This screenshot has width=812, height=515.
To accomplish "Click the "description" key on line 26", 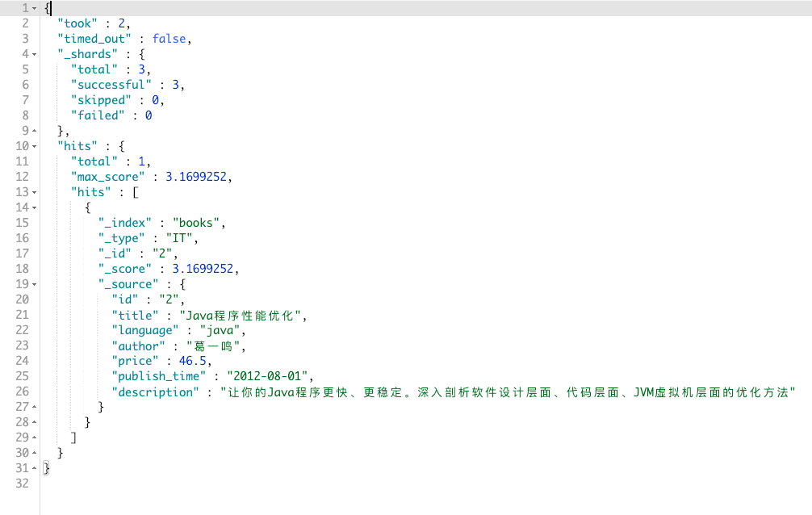I will click(x=155, y=392).
